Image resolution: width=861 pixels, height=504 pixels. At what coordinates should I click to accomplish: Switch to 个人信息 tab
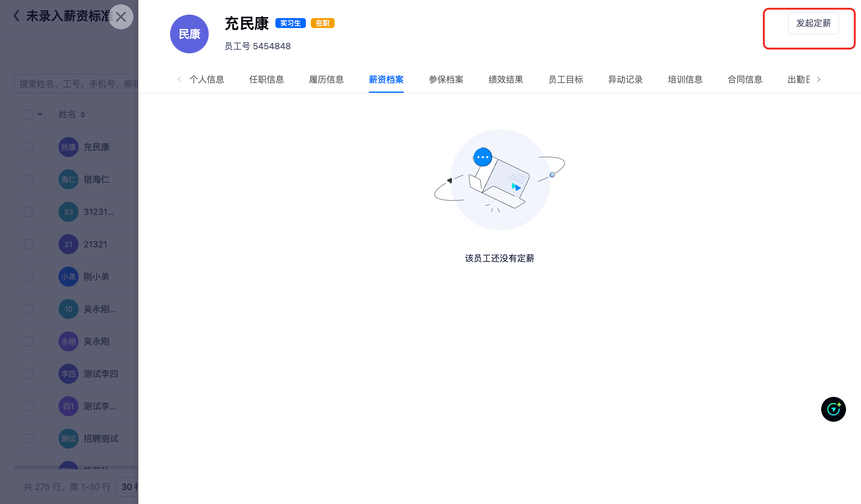tap(207, 80)
